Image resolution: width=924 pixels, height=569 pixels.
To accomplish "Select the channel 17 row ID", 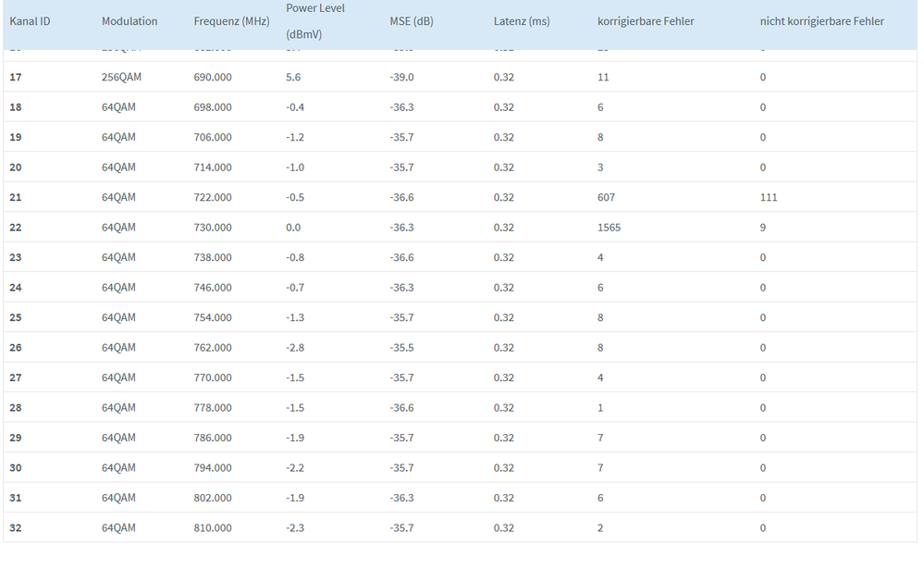I will (x=16, y=77).
